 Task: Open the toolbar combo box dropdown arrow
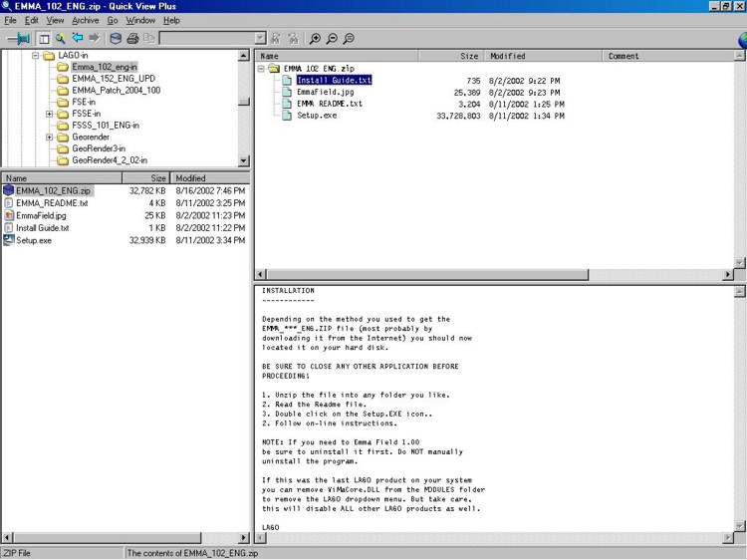click(260, 39)
